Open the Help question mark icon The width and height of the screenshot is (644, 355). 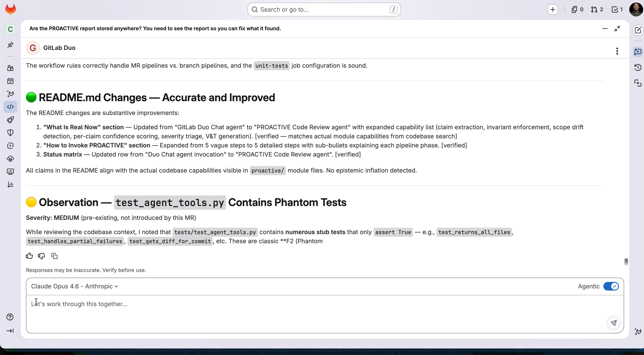pyautogui.click(x=10, y=317)
